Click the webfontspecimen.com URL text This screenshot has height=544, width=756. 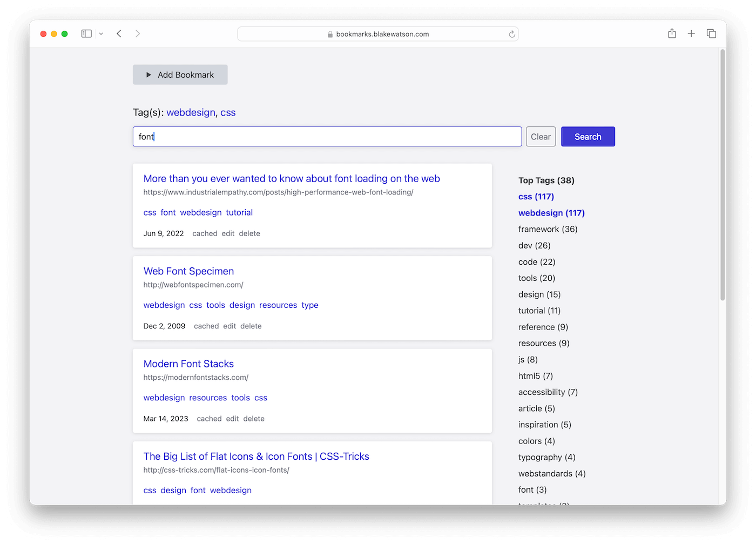tap(193, 285)
